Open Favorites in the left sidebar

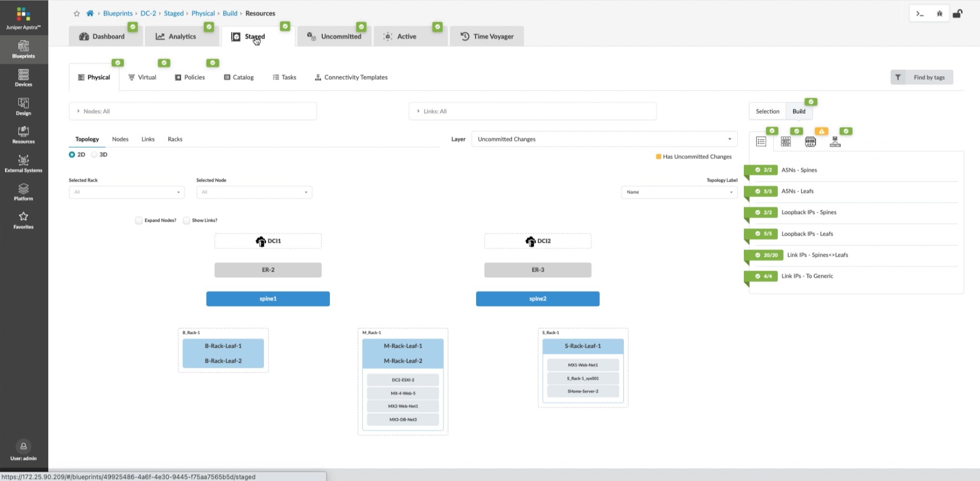tap(23, 221)
